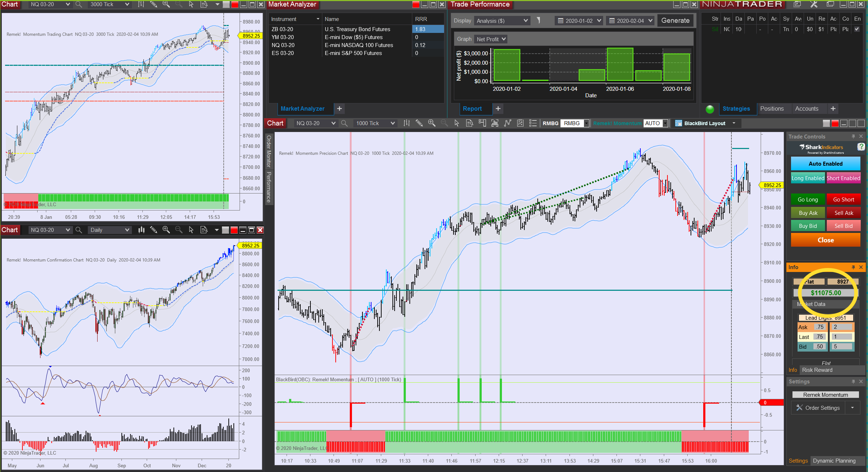Open start date 2020-01-02 dropdown
This screenshot has width=868, height=472.
click(x=579, y=21)
